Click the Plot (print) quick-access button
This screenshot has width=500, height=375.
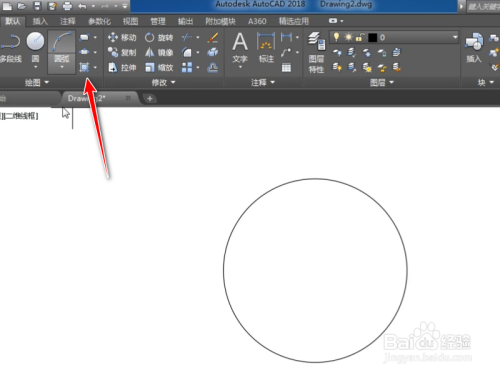(x=67, y=6)
